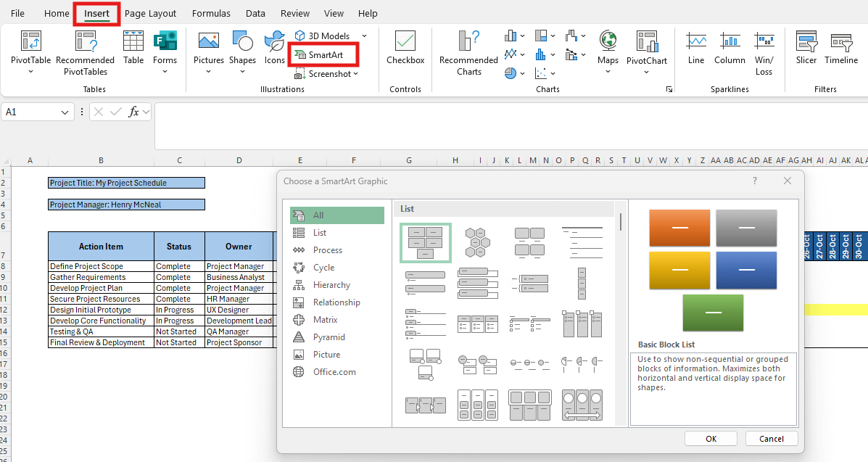Choose the Pyramid SmartArt category

pos(328,337)
